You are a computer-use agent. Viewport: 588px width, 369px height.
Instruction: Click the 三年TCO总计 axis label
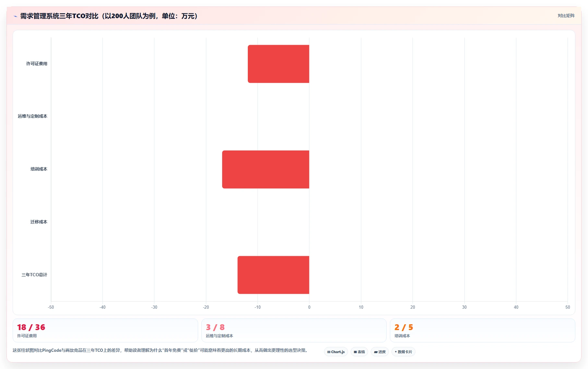[34, 275]
